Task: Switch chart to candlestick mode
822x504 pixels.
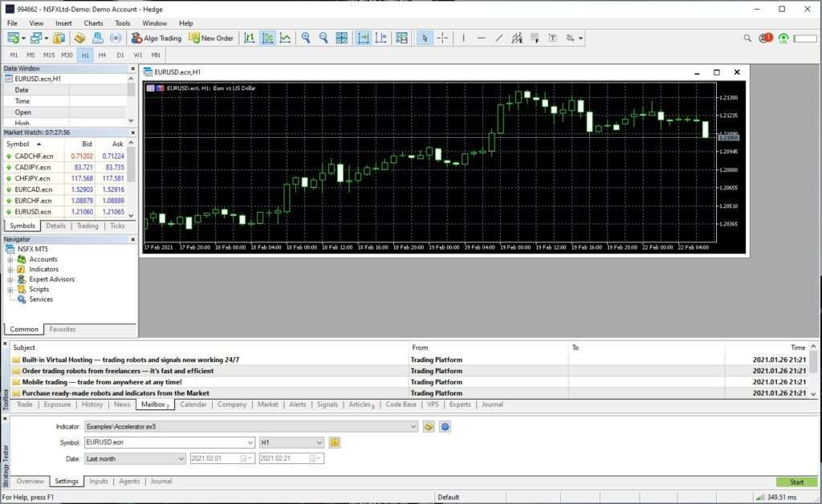Action: click(x=267, y=39)
